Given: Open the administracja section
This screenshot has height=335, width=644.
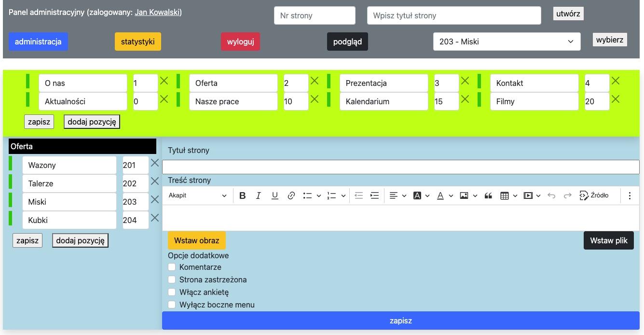Looking at the screenshot, I should [38, 42].
